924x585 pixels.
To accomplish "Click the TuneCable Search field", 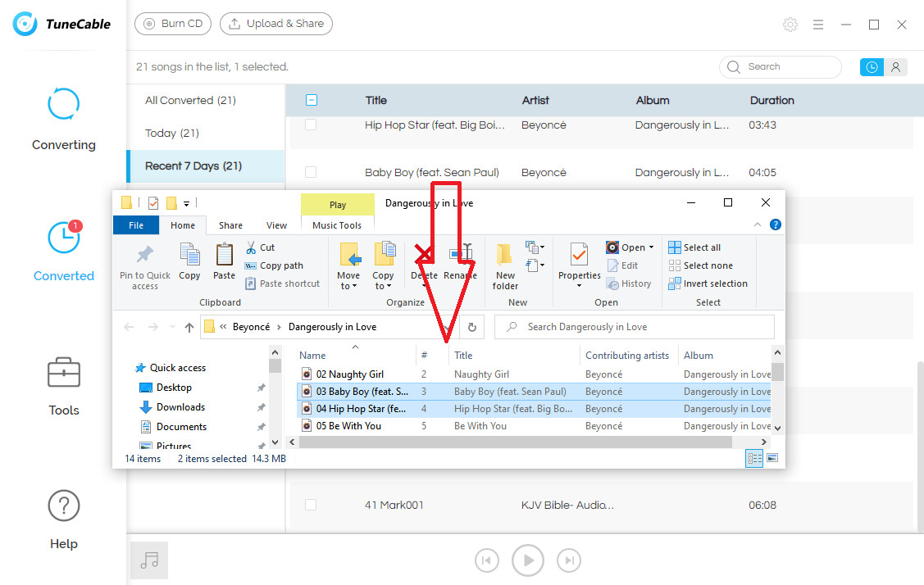I will (x=781, y=67).
